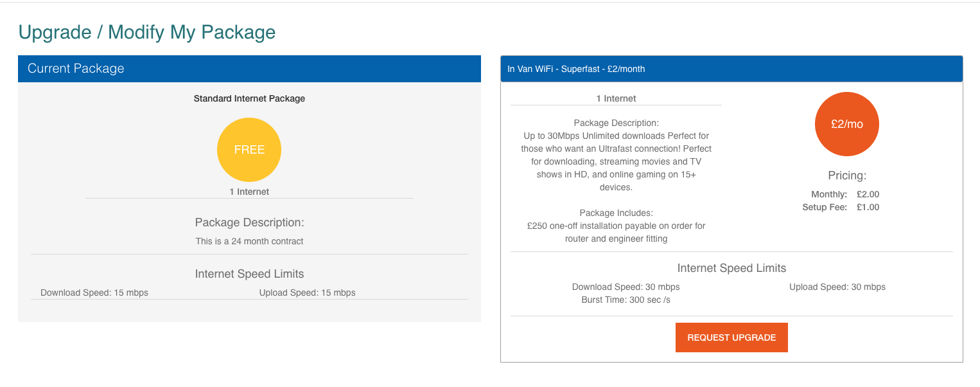
Task: Click the yellow FREE price badge
Action: tap(249, 149)
